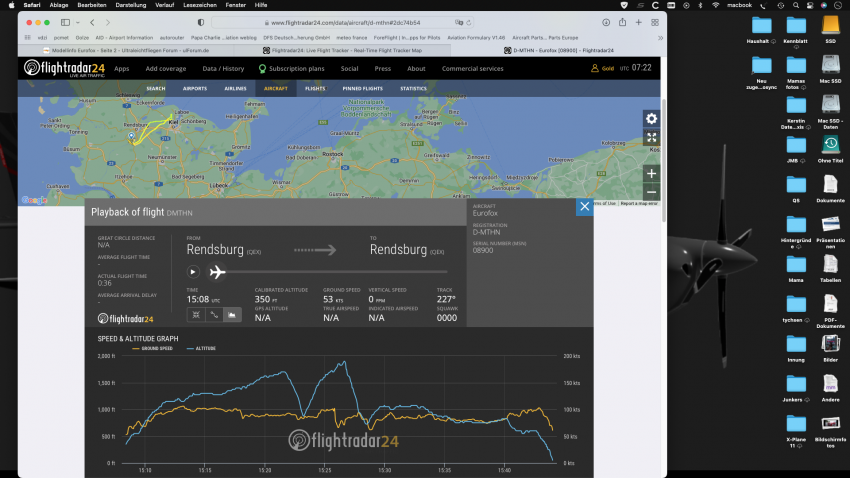Toggle the speed and altitude graph button
850x478 pixels.
[232, 315]
